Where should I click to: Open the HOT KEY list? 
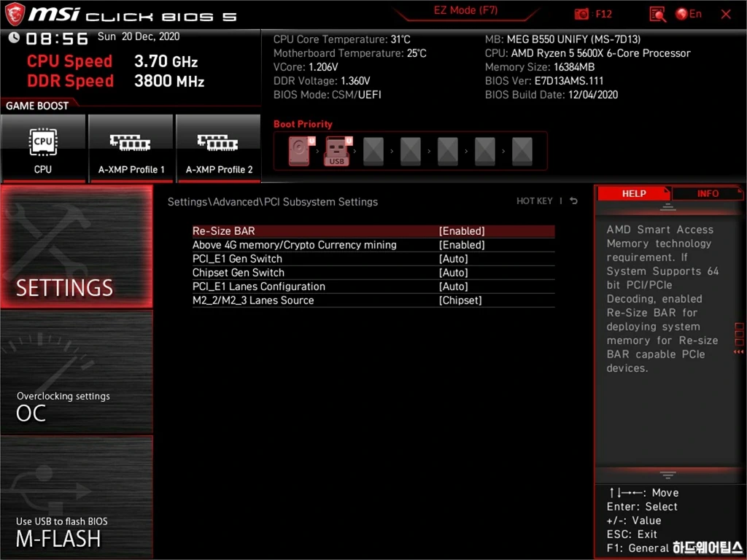click(x=534, y=201)
